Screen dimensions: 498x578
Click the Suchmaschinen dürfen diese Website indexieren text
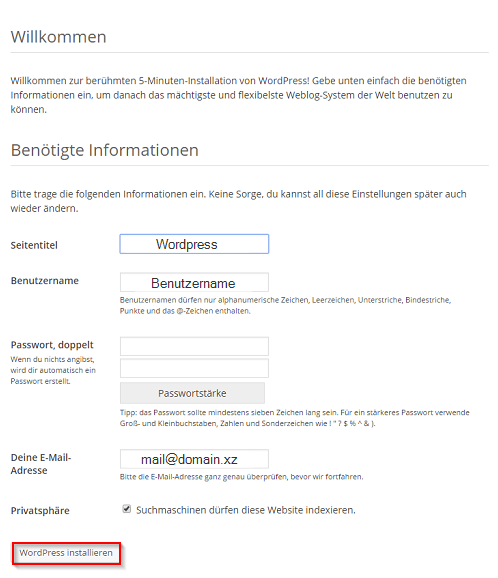click(x=245, y=510)
